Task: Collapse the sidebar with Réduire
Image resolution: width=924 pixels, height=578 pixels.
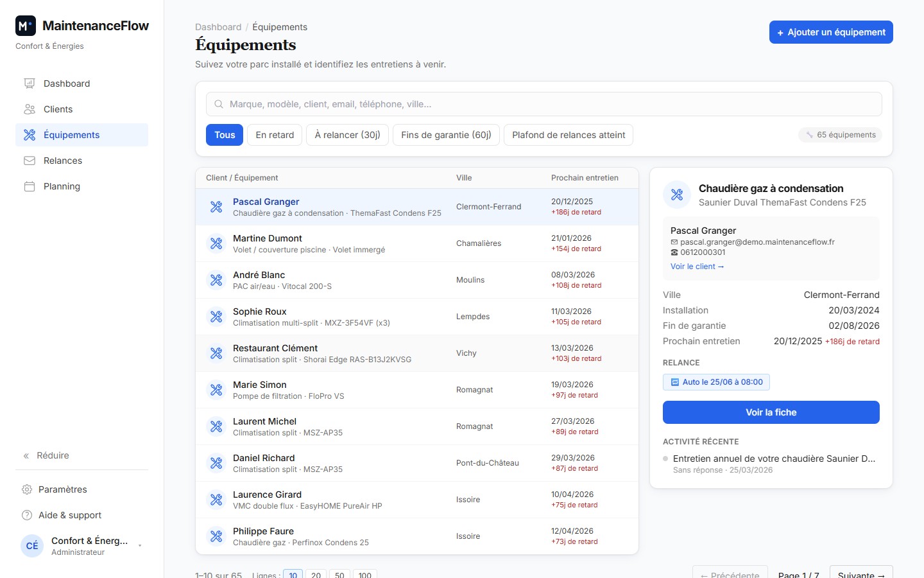Action: (46, 455)
